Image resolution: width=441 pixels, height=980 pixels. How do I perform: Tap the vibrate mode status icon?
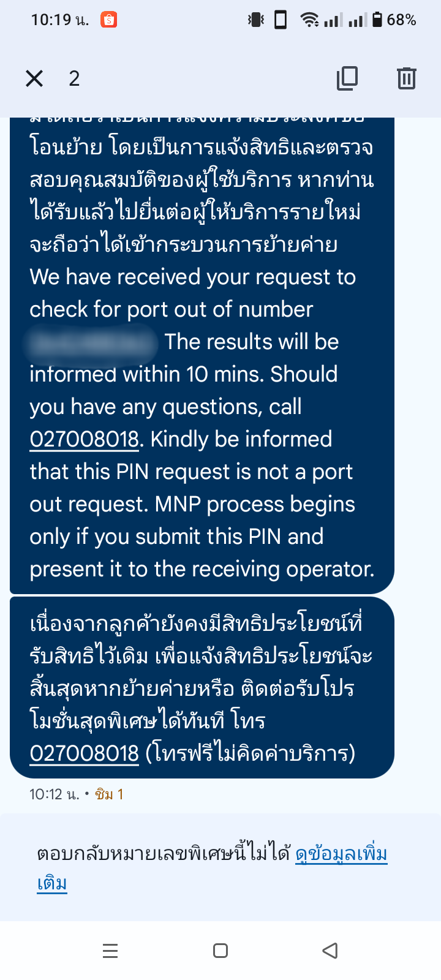click(255, 20)
